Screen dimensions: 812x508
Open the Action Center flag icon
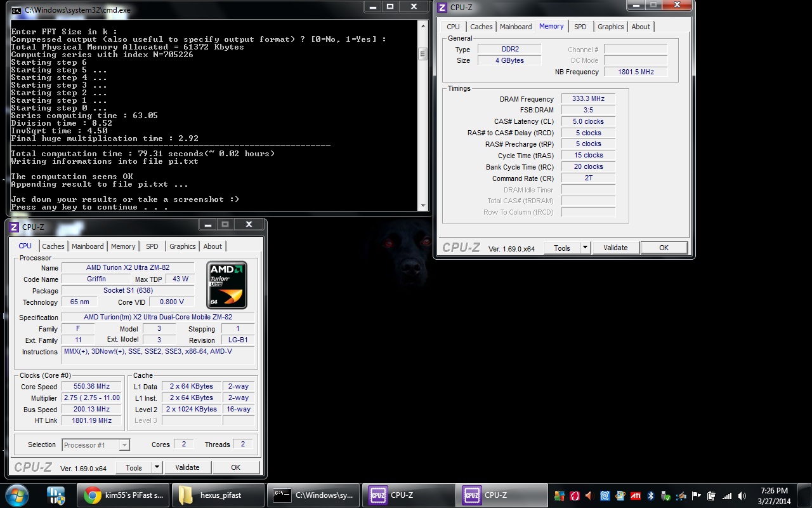click(696, 496)
